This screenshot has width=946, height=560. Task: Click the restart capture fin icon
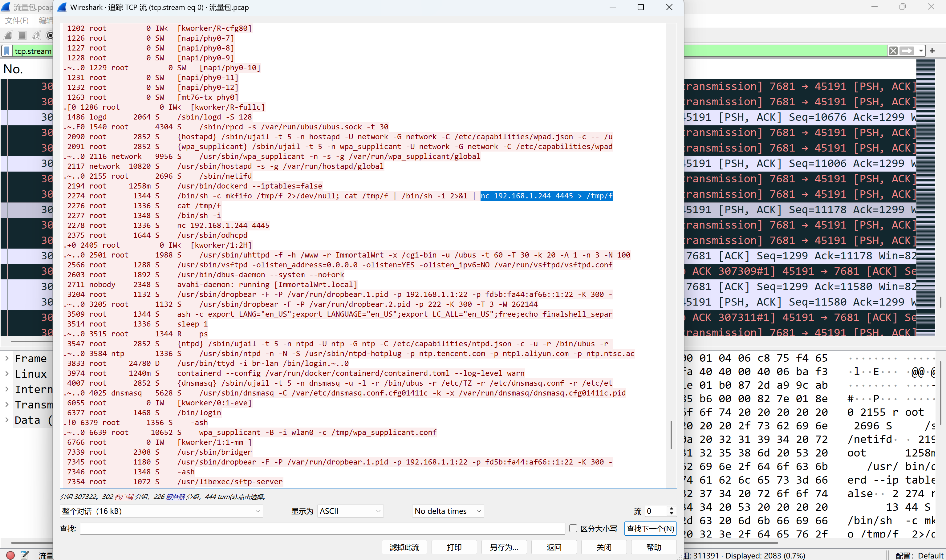point(36,35)
